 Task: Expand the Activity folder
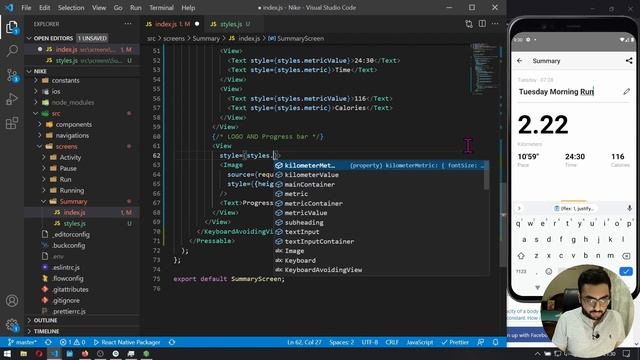click(70, 158)
